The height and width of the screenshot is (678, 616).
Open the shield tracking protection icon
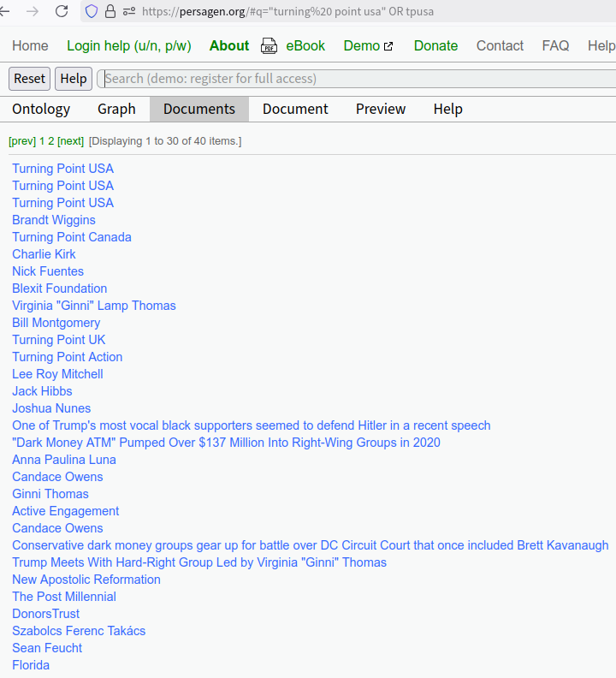point(92,11)
